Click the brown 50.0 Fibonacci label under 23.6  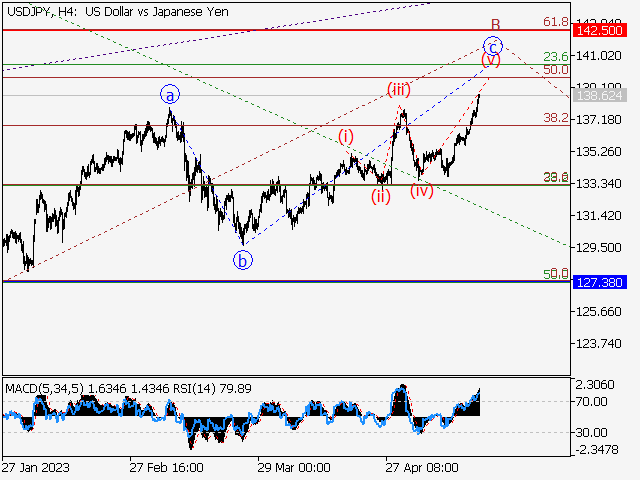(x=556, y=70)
